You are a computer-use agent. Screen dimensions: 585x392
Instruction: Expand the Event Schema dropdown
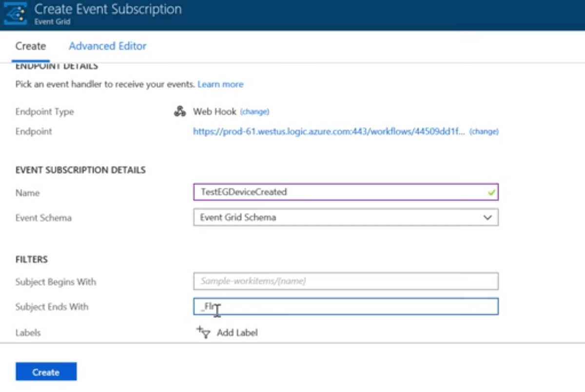pyautogui.click(x=346, y=217)
